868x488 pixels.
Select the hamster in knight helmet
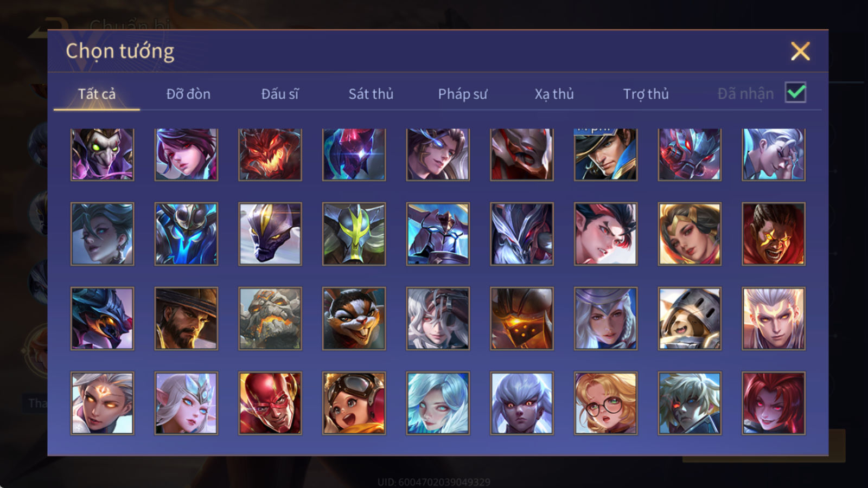[690, 318]
